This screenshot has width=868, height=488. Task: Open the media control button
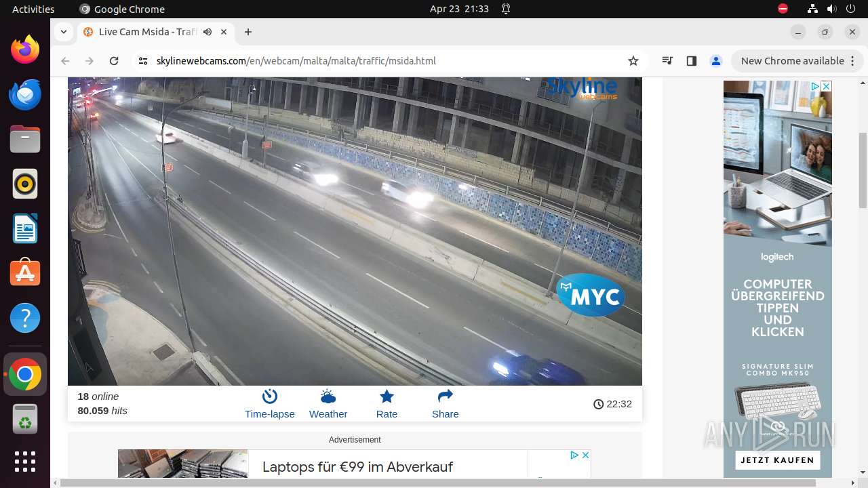click(667, 61)
